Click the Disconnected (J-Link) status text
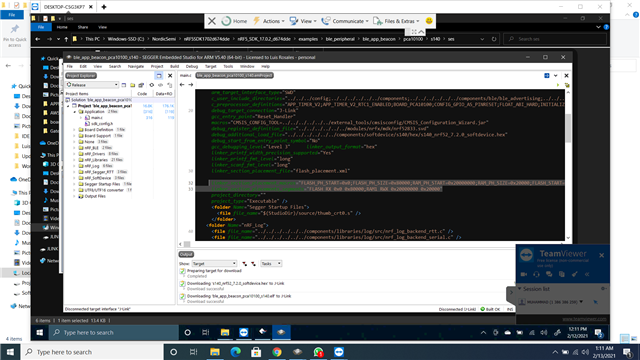Screen dimensions: 640x360 point(457,309)
